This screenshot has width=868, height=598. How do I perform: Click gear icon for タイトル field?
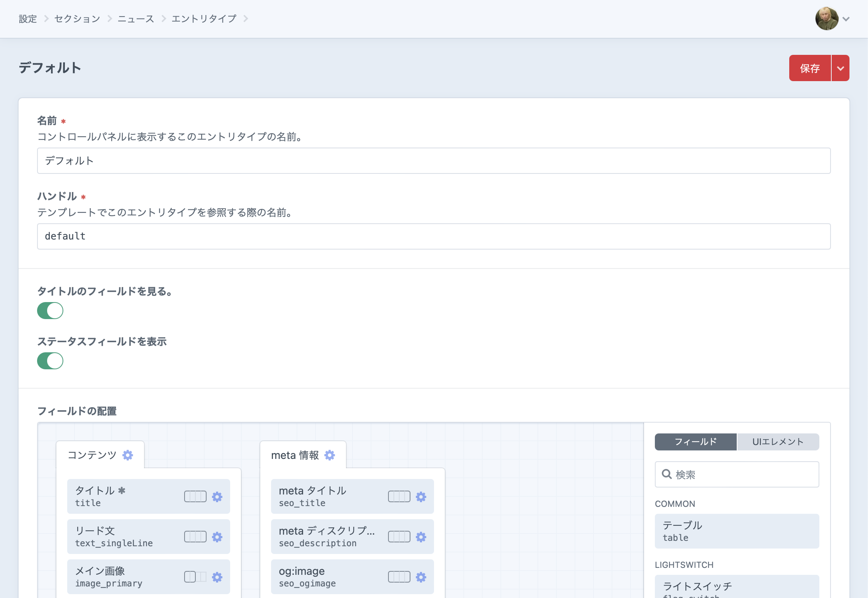[217, 497]
